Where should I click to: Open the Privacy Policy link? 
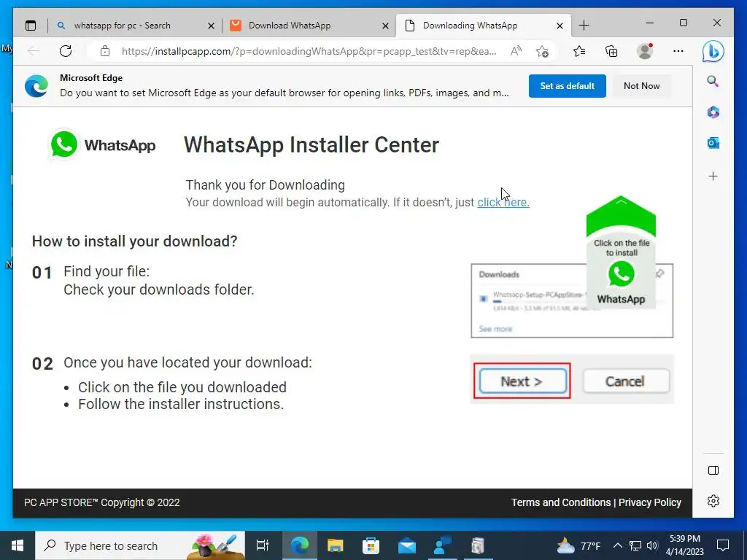650,502
